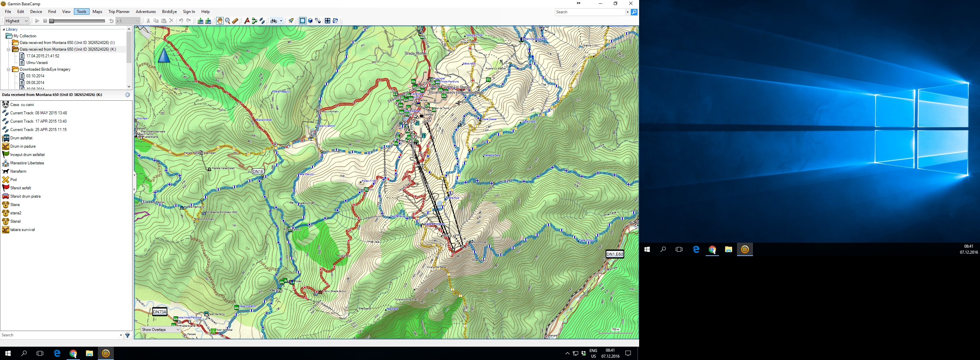Select the Pan hand tool
Screen dimensions: 980x360
click(219, 21)
